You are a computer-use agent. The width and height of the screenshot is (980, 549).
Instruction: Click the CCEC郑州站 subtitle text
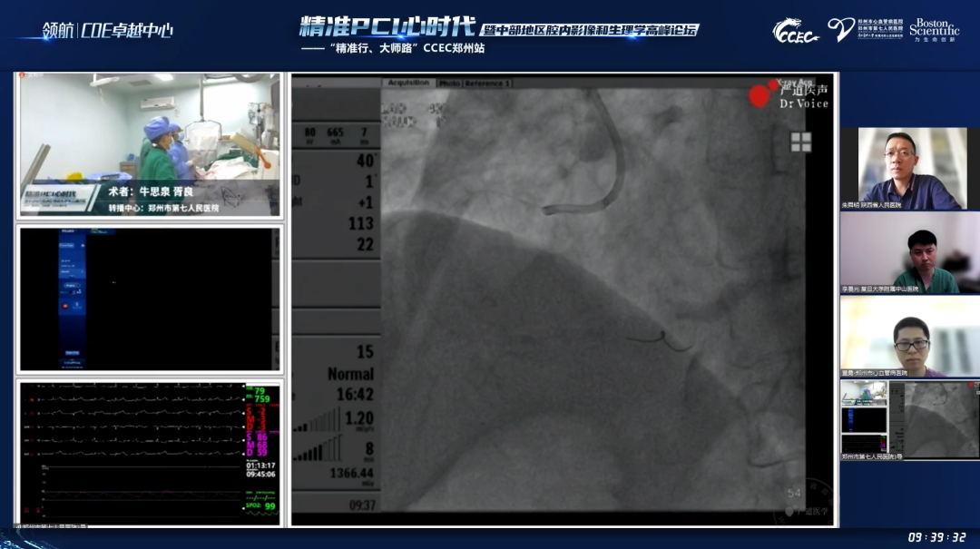454,48
